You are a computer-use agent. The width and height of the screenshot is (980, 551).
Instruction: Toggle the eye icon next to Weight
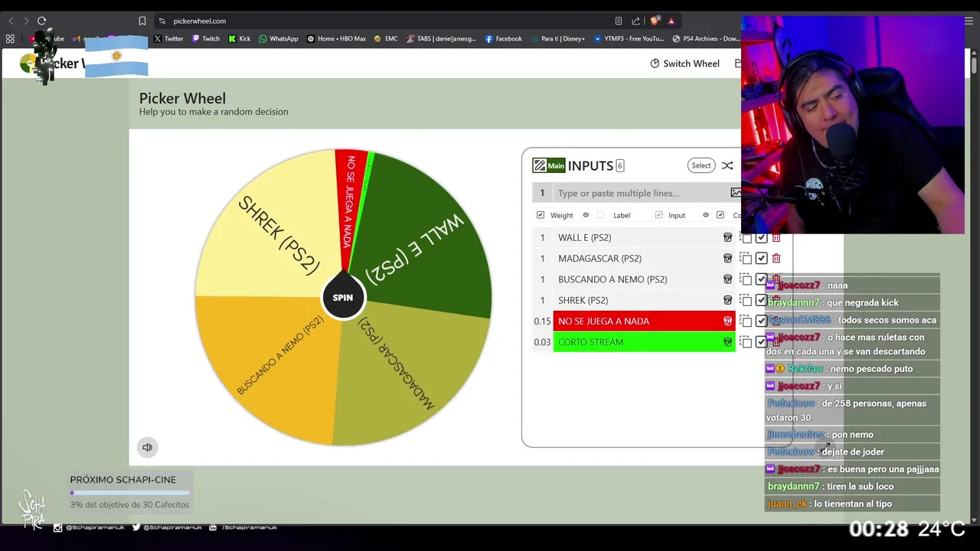586,215
